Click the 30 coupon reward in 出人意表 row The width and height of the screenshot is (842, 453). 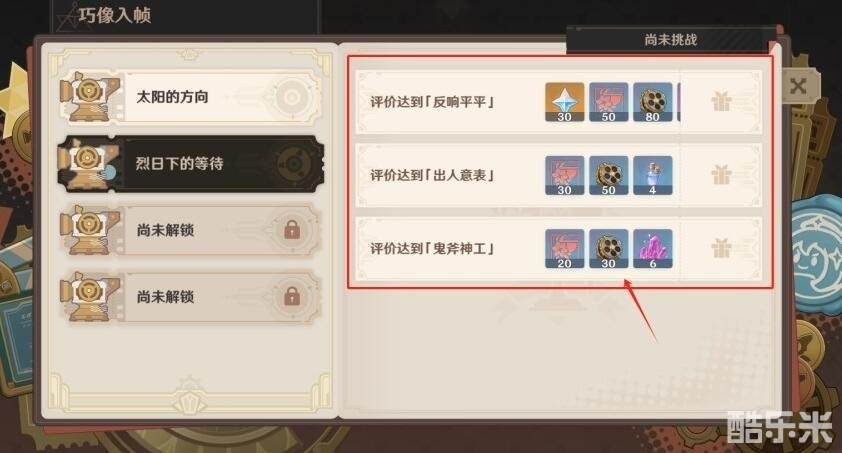(x=564, y=175)
